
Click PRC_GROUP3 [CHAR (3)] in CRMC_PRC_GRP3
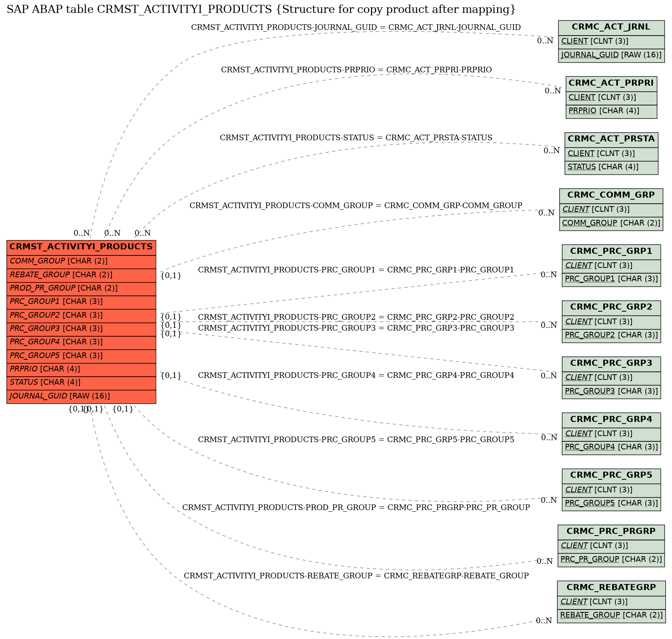611,392
